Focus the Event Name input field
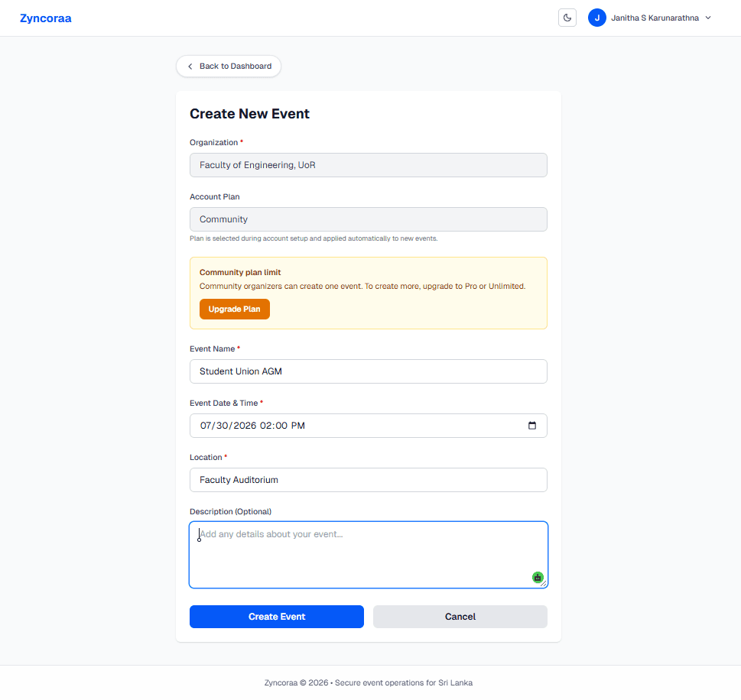 pos(368,371)
